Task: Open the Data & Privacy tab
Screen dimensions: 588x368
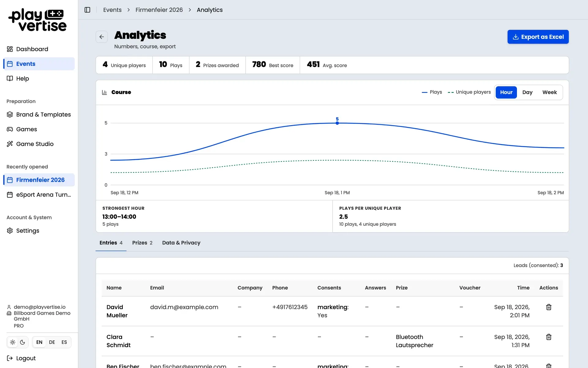Action: point(181,243)
